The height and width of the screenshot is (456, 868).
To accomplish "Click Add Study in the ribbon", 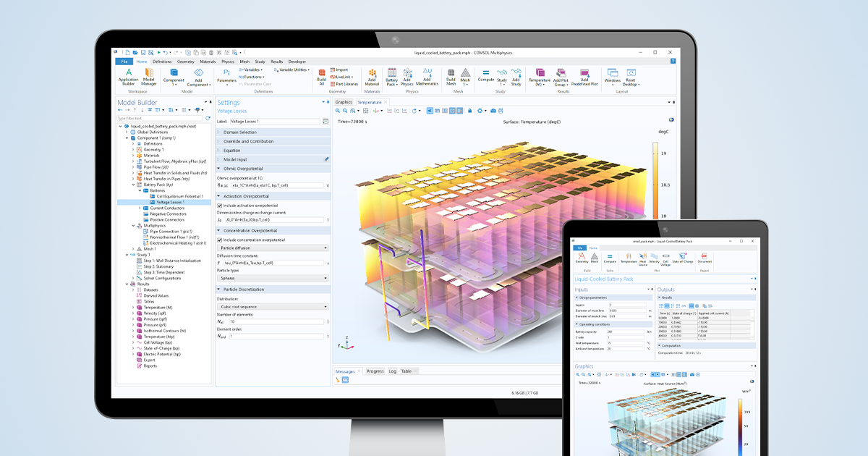I will 516,77.
